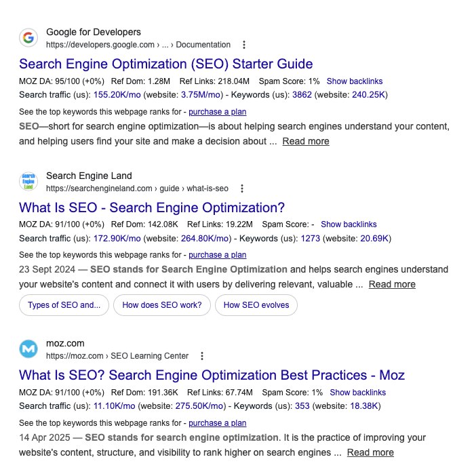474x476 pixels.
Task: Open three-dot menu for Google Developers result
Action: pyautogui.click(x=244, y=45)
